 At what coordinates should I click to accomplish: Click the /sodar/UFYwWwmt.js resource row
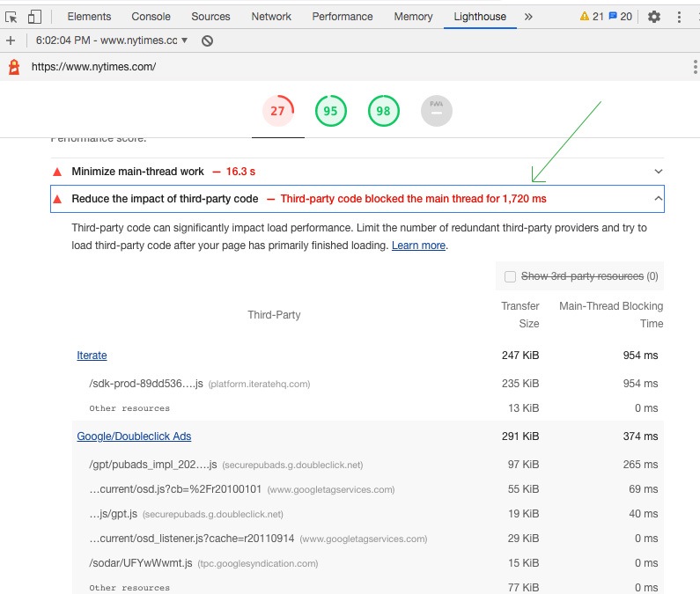[x=368, y=563]
